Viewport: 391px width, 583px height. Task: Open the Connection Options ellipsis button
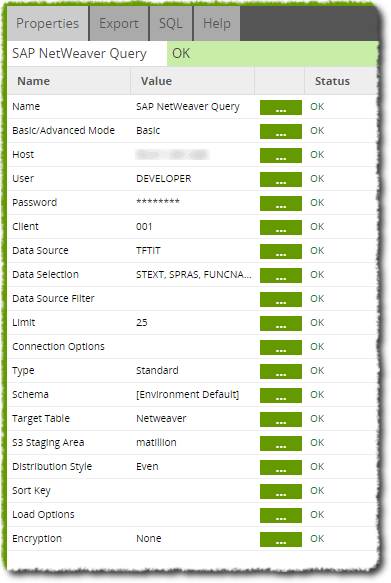coord(281,347)
